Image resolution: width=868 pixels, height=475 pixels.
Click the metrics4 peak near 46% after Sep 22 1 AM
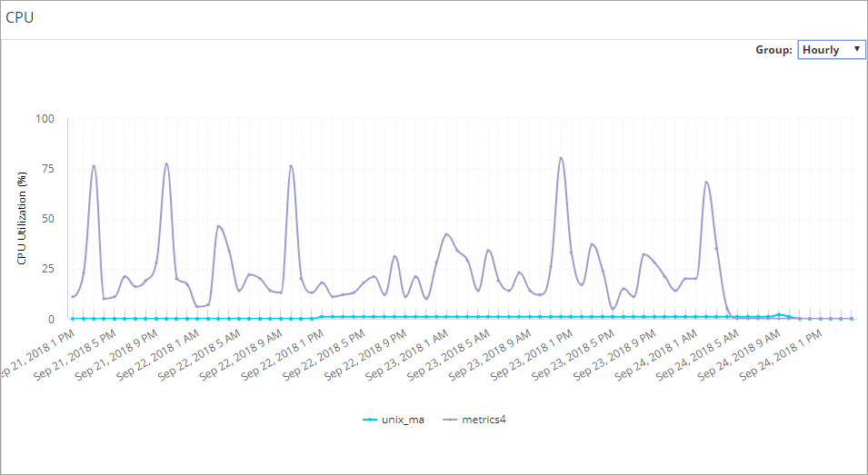click(218, 226)
